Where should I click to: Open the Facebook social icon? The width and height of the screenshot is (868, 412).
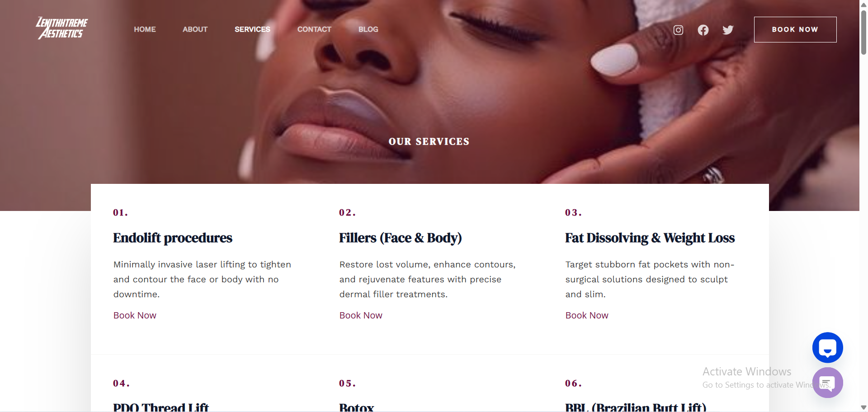(703, 30)
